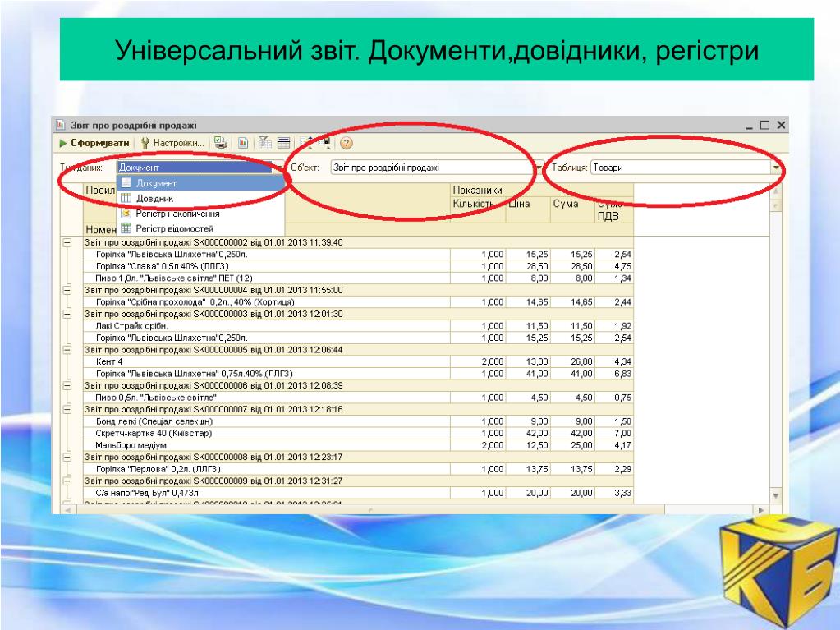Select row Горілка "Срібна прохолода" 0,2л.

pyautogui.click(x=358, y=302)
